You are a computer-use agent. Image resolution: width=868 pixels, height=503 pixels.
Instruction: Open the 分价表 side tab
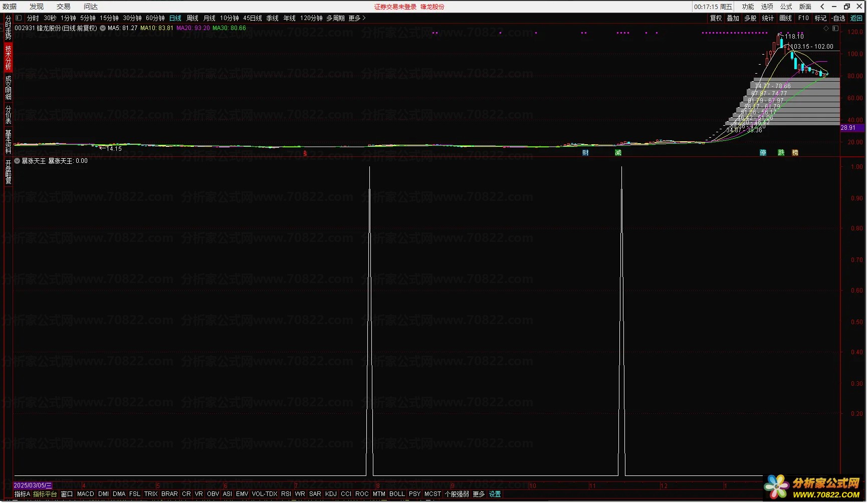click(x=8, y=115)
